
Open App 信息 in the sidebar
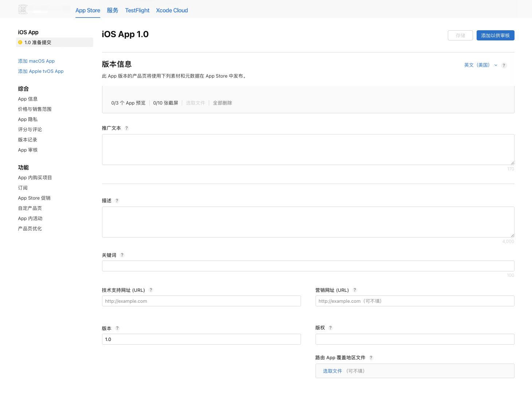(x=28, y=99)
